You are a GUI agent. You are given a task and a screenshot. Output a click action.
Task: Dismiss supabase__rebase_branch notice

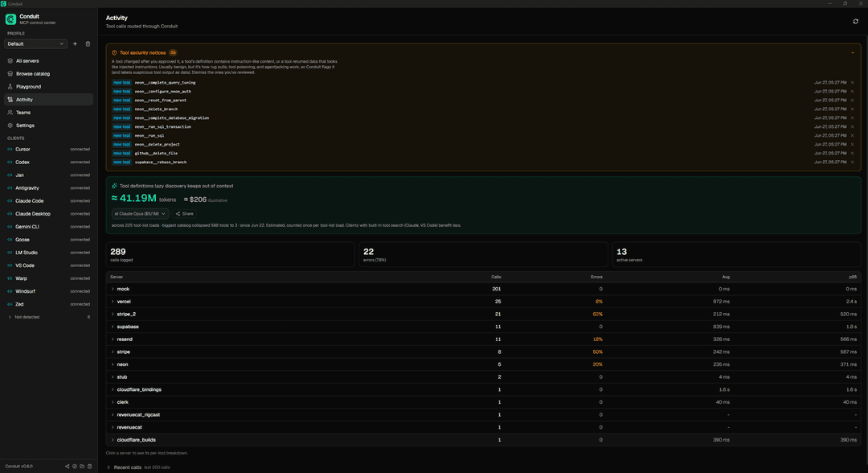pyautogui.click(x=853, y=162)
